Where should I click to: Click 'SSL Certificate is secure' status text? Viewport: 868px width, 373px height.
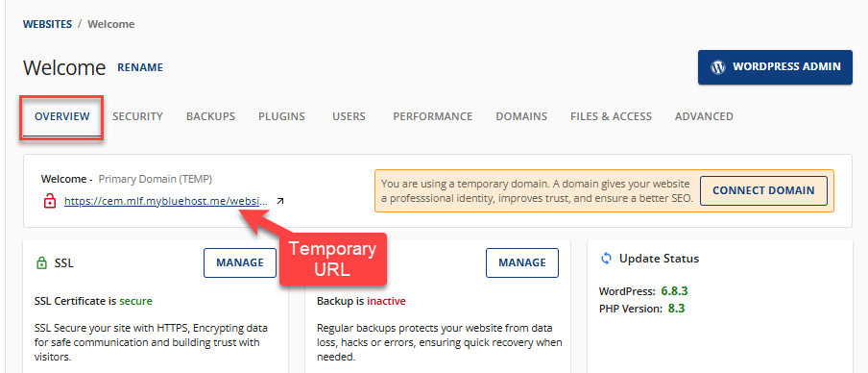[x=93, y=302]
